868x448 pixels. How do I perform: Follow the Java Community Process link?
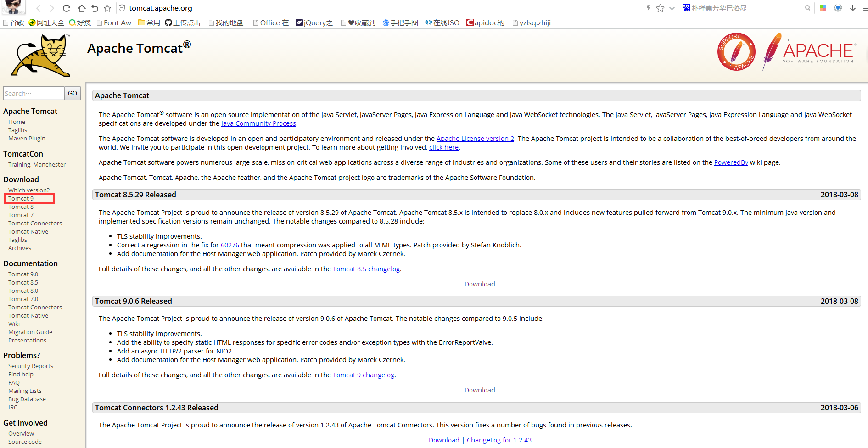point(258,123)
